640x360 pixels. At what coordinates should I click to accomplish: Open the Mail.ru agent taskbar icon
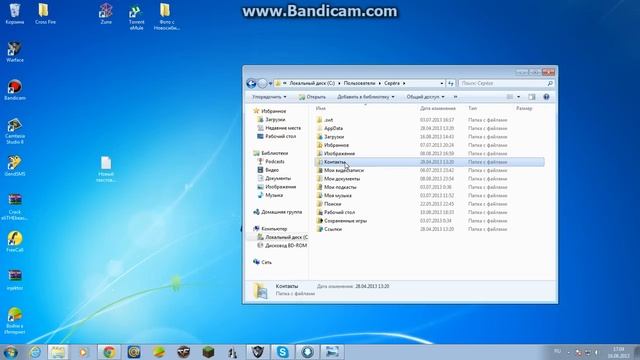[x=134, y=352]
